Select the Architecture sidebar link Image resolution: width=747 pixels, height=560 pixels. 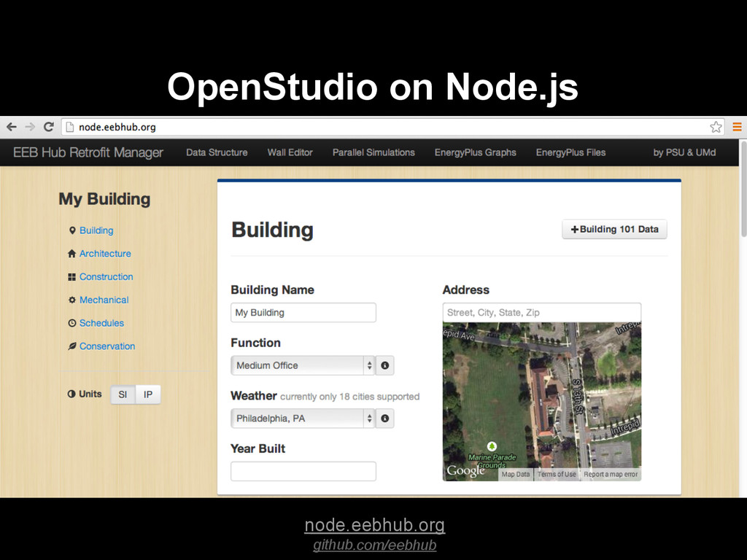pyautogui.click(x=105, y=253)
